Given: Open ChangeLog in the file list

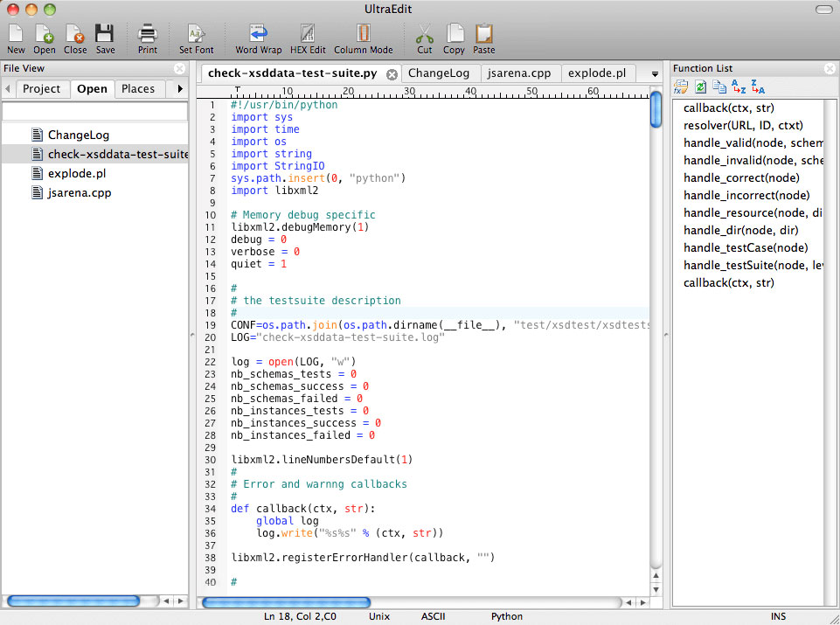Looking at the screenshot, I should [x=94, y=135].
